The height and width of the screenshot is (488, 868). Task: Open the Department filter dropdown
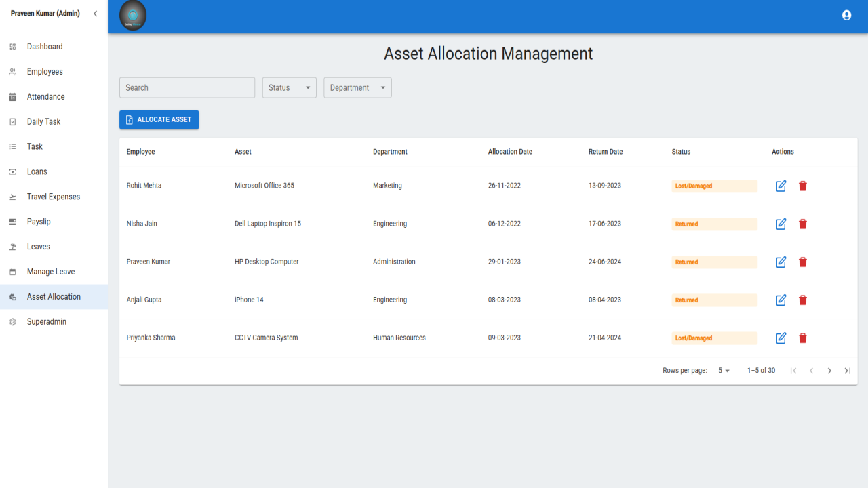357,87
